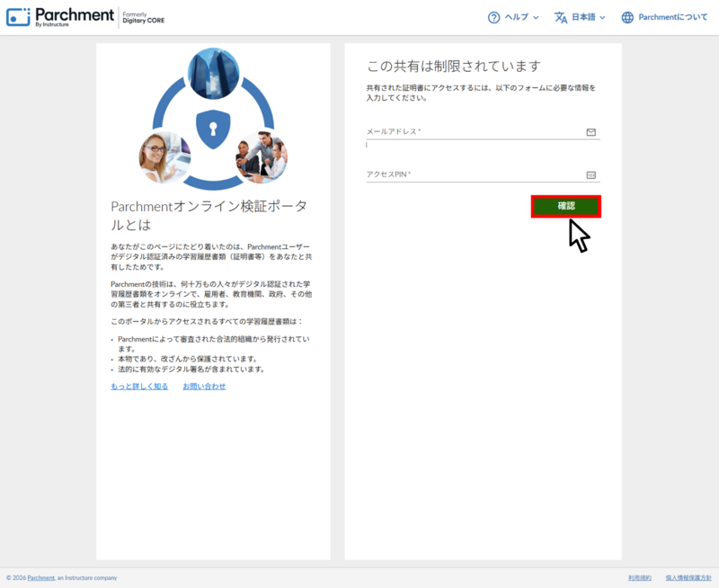Screen dimensions: 719x588
Task: Open the もっと詳しく知る link
Action: pyautogui.click(x=139, y=386)
